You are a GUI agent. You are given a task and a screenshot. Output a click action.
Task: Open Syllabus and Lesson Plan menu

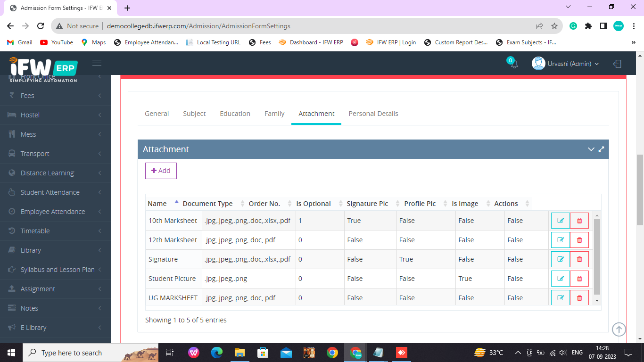click(55, 269)
